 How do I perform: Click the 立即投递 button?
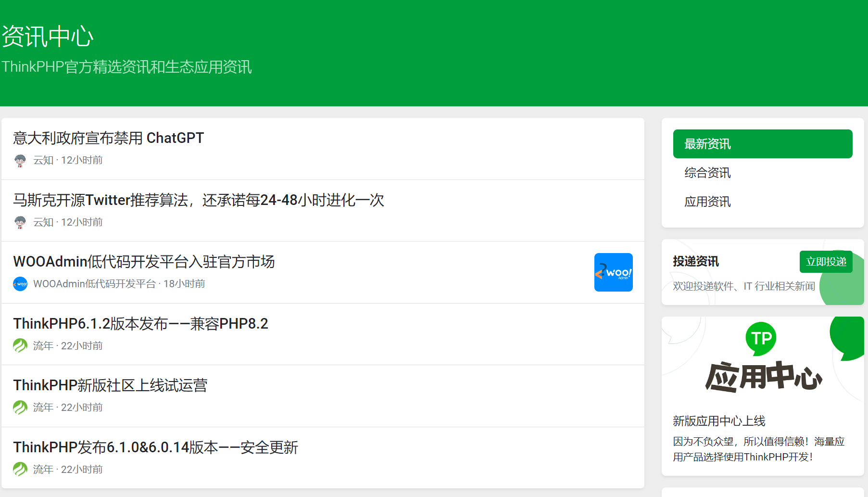tap(826, 262)
